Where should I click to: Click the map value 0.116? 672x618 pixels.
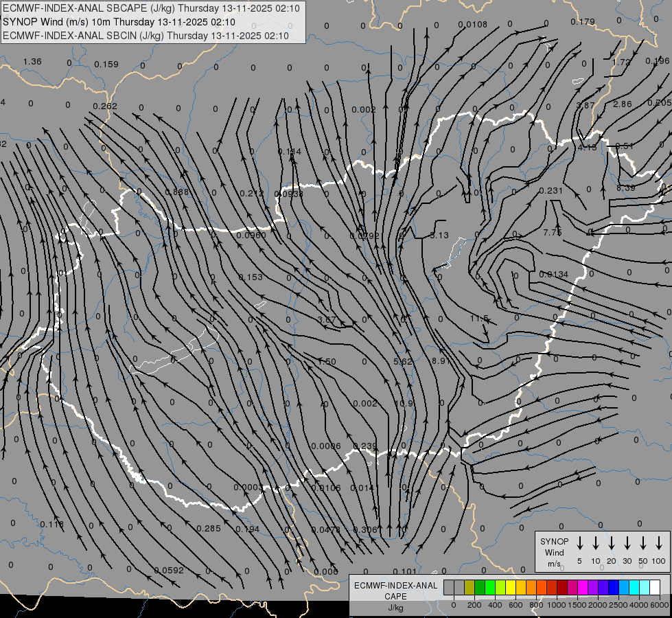coord(52,524)
